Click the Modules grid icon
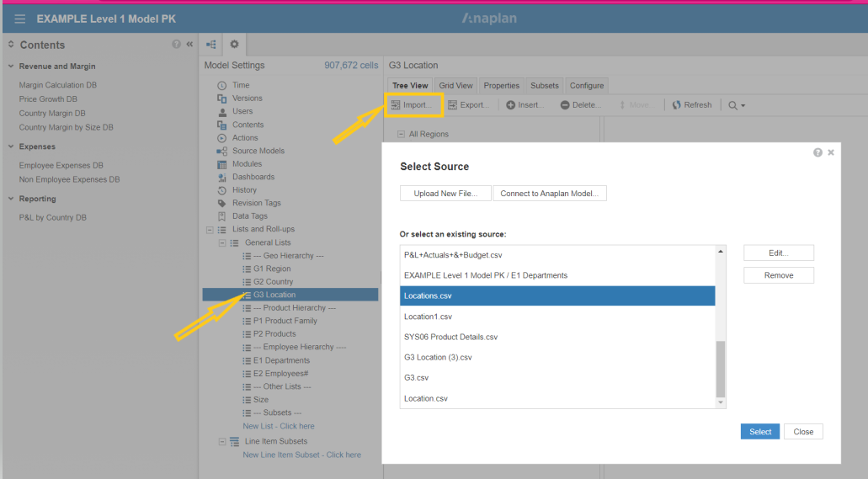Viewport: 868px width, 479px height. [x=222, y=164]
